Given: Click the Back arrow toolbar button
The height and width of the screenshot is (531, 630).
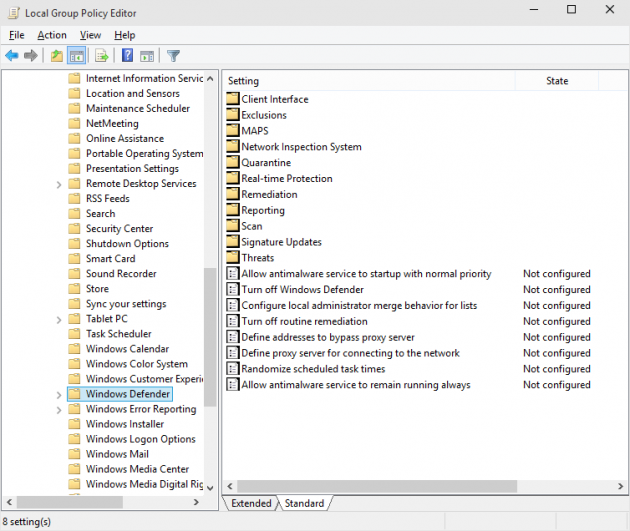Looking at the screenshot, I should [12, 55].
